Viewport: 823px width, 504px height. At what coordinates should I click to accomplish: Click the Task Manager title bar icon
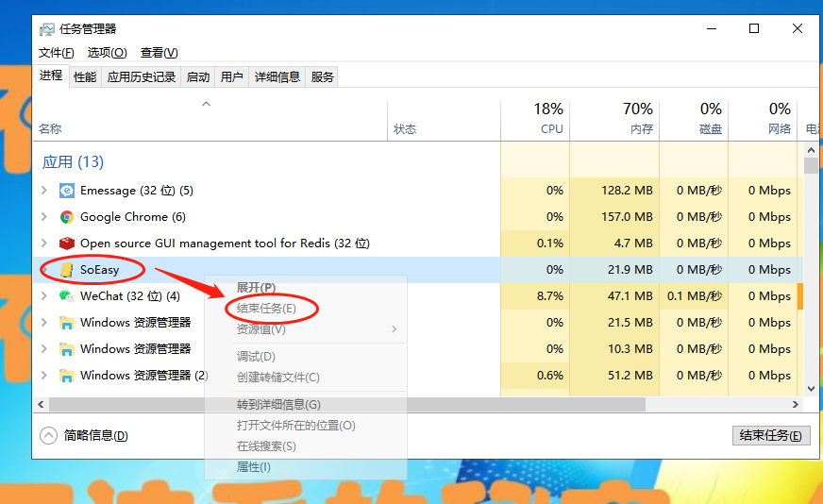[x=47, y=28]
